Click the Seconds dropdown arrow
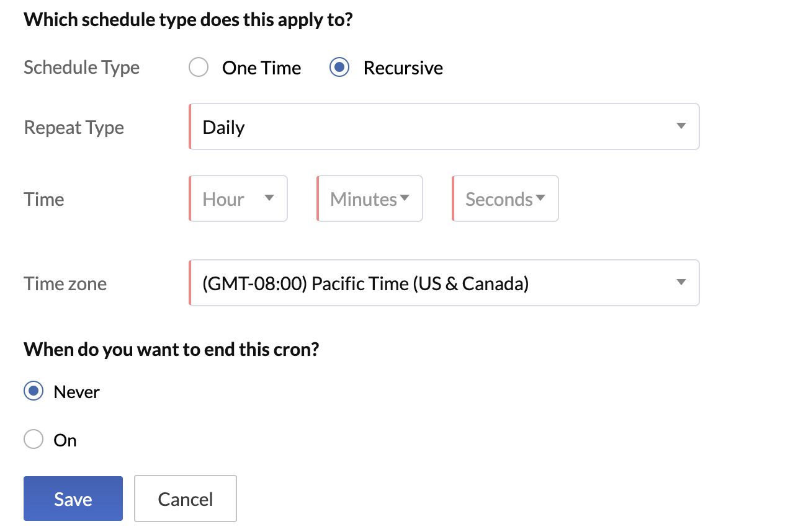The image size is (793, 532). coord(540,198)
